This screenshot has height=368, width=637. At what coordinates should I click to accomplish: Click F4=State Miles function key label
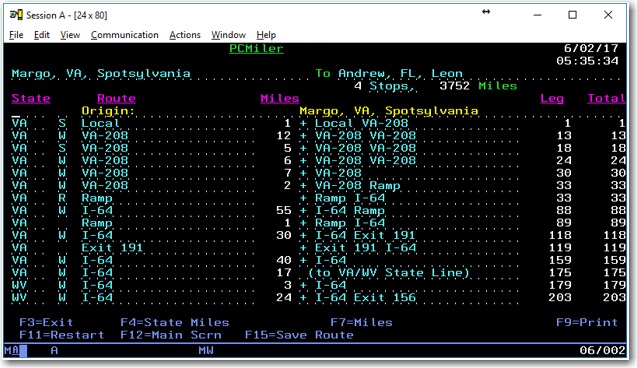pyautogui.click(x=175, y=323)
